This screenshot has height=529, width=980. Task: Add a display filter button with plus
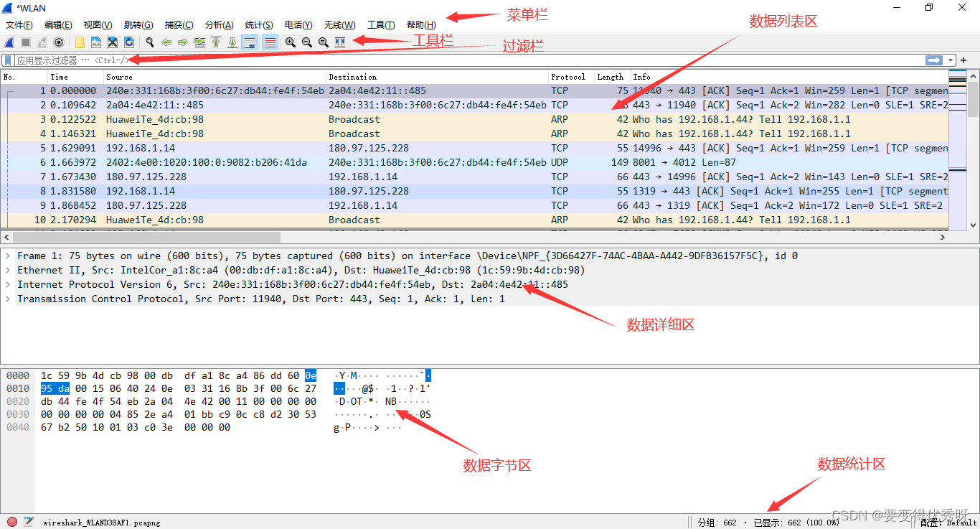click(964, 60)
